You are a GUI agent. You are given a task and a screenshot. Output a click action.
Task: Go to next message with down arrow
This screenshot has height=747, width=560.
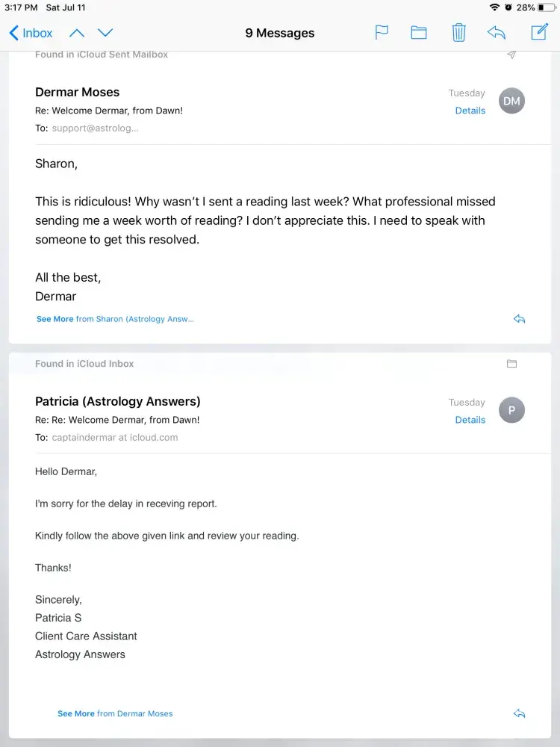pyautogui.click(x=105, y=33)
